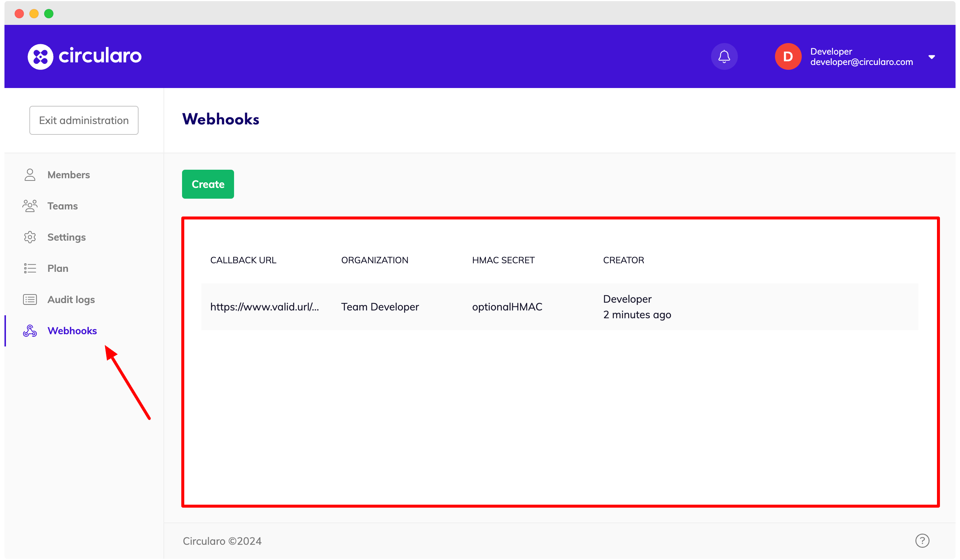This screenshot has width=960, height=560.
Task: Sort the table by CALLBACK URL header
Action: 243,260
